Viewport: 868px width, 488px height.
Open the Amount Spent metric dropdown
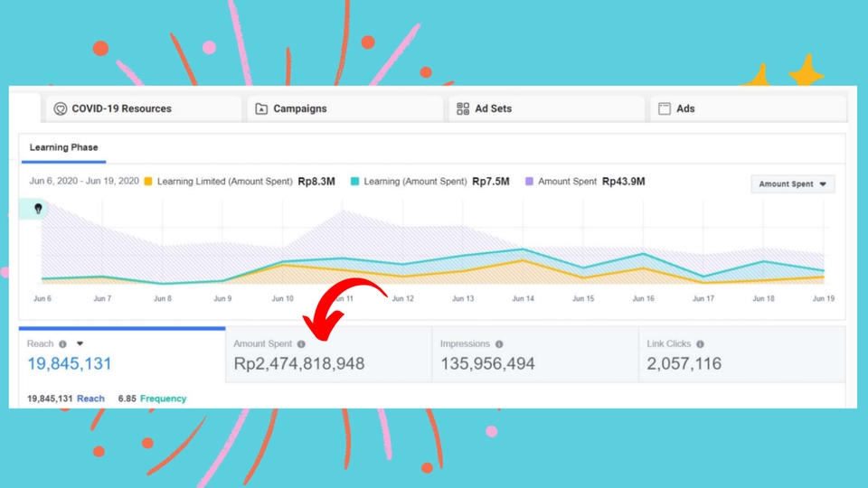(792, 183)
